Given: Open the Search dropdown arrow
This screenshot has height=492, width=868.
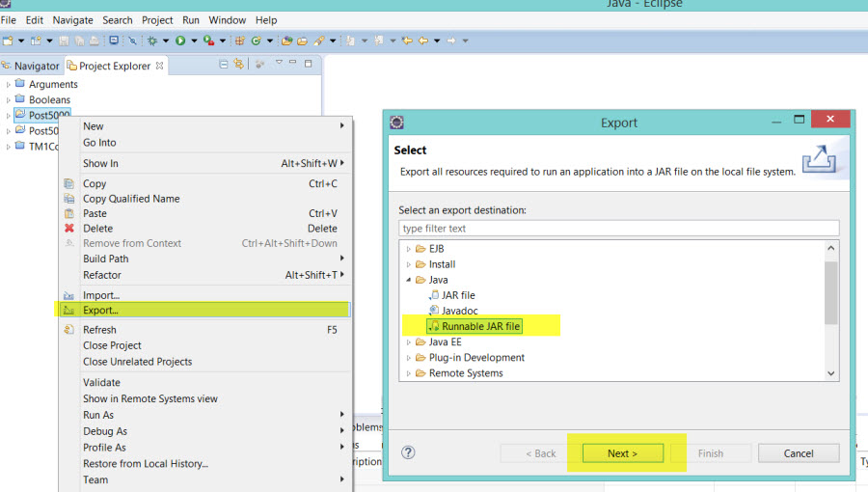Looking at the screenshot, I should pyautogui.click(x=332, y=41).
